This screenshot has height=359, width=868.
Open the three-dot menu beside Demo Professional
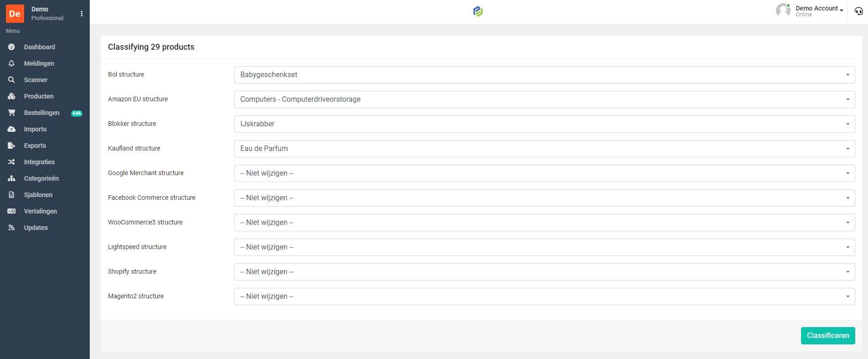[82, 14]
